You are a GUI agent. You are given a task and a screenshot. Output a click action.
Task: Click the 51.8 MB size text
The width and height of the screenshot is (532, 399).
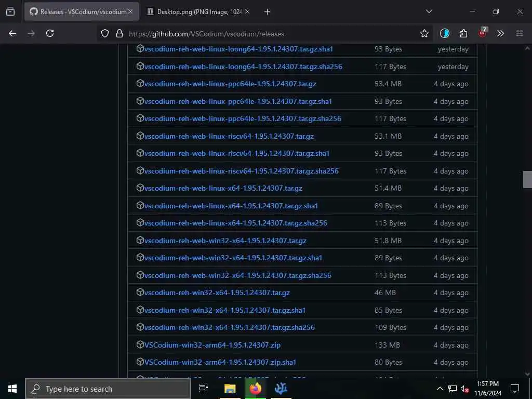(388, 241)
